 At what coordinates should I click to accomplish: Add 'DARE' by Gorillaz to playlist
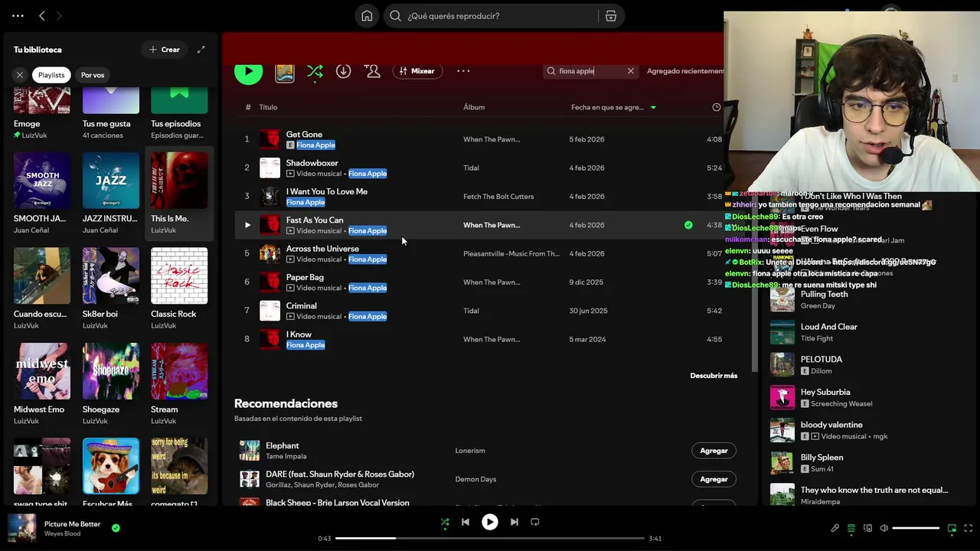point(714,479)
